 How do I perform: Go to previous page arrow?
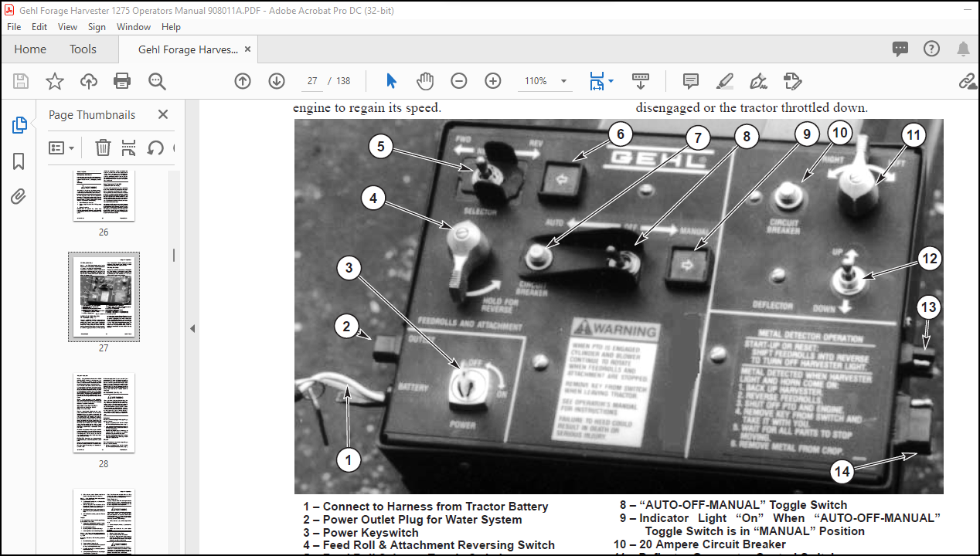point(243,81)
